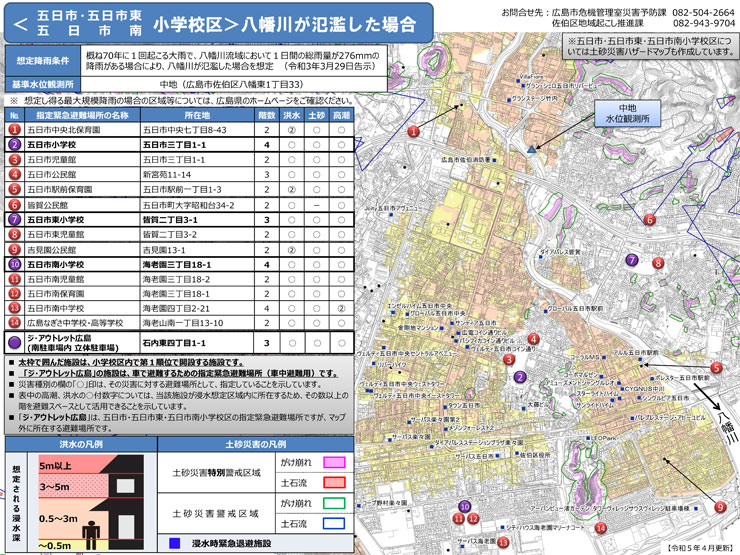740x555 pixels.
Task: Click the purple number 2 circle in the table
Action: [x=15, y=144]
